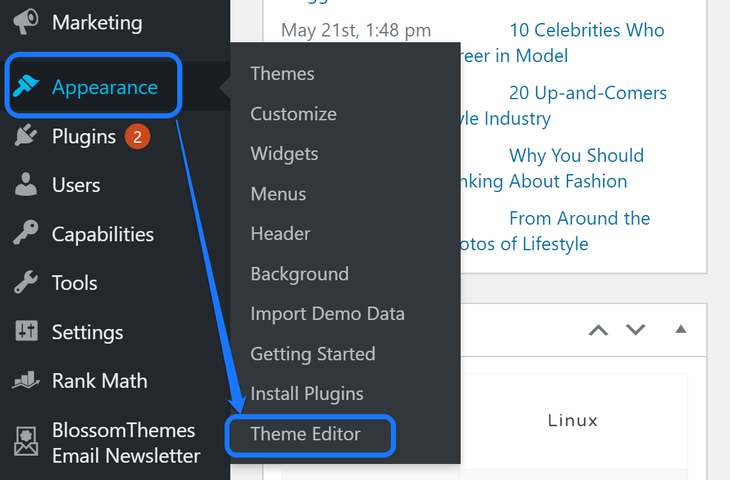Open the Appearance menu
730x480 pixels.
point(105,87)
